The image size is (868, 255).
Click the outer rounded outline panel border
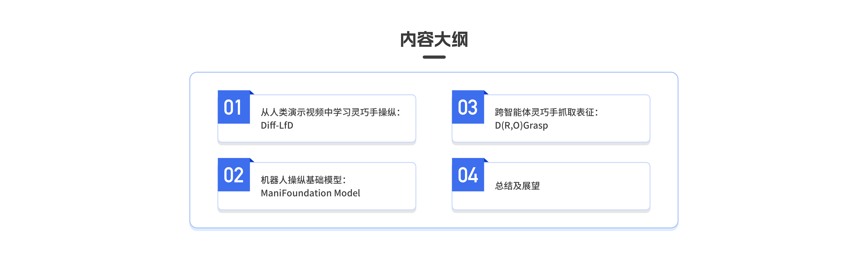tap(434, 72)
